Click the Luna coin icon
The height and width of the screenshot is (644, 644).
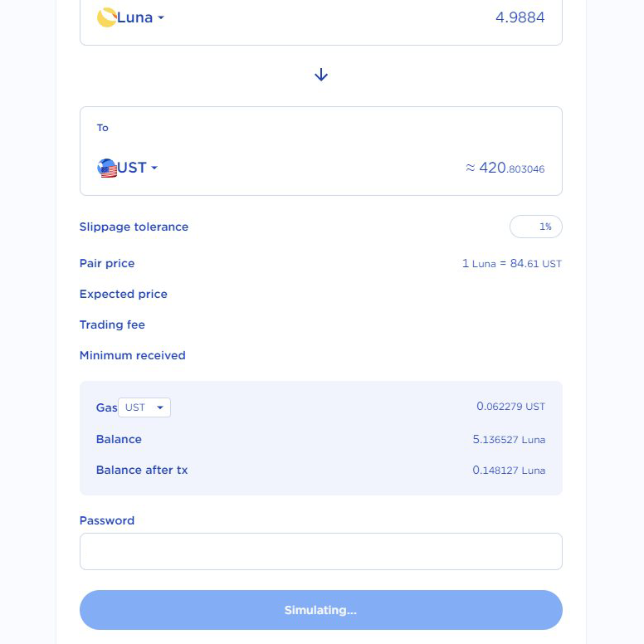pyautogui.click(x=106, y=17)
